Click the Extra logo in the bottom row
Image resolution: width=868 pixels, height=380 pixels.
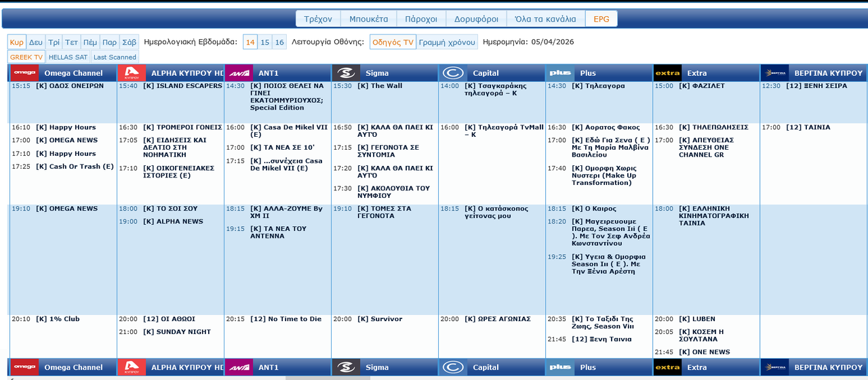point(668,367)
